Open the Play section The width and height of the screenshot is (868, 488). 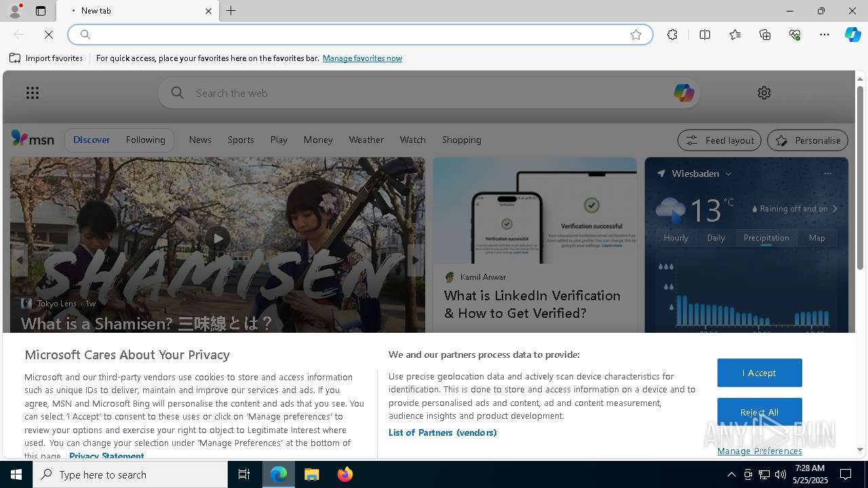pos(279,140)
